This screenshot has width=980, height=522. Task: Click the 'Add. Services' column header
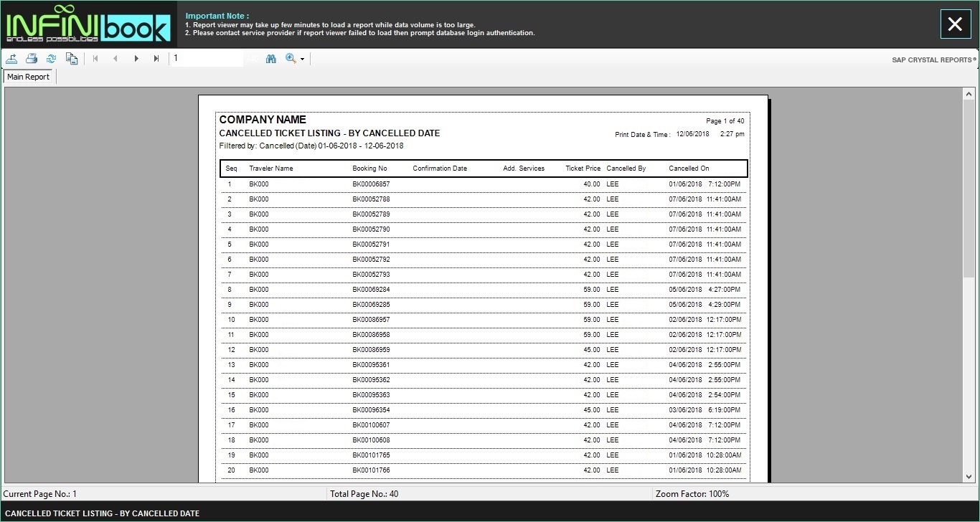524,169
